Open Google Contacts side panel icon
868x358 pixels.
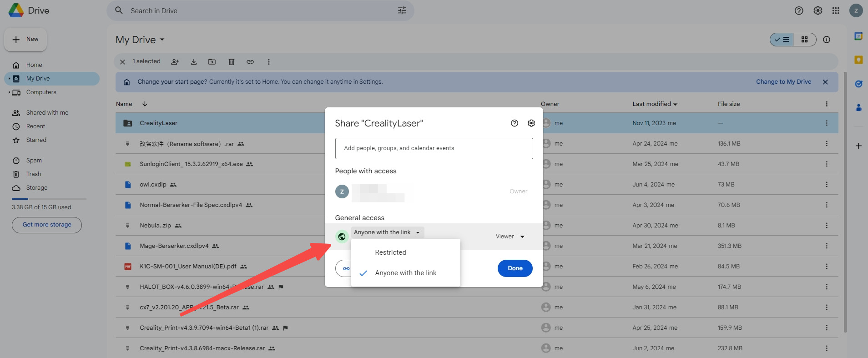tap(858, 107)
